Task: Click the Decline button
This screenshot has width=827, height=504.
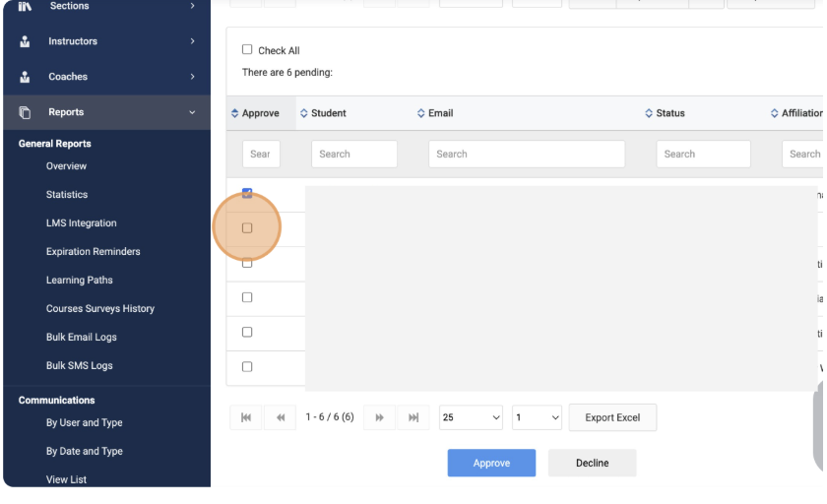Action: (592, 463)
